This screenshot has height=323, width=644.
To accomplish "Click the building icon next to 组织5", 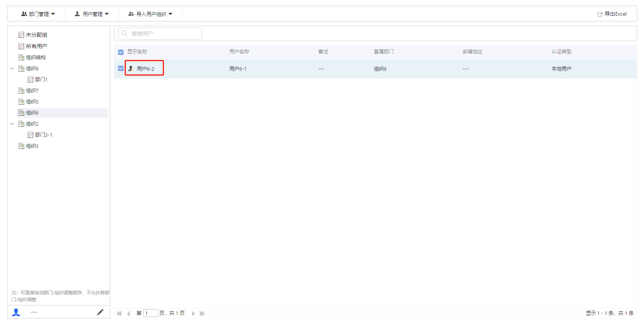I will pos(21,102).
